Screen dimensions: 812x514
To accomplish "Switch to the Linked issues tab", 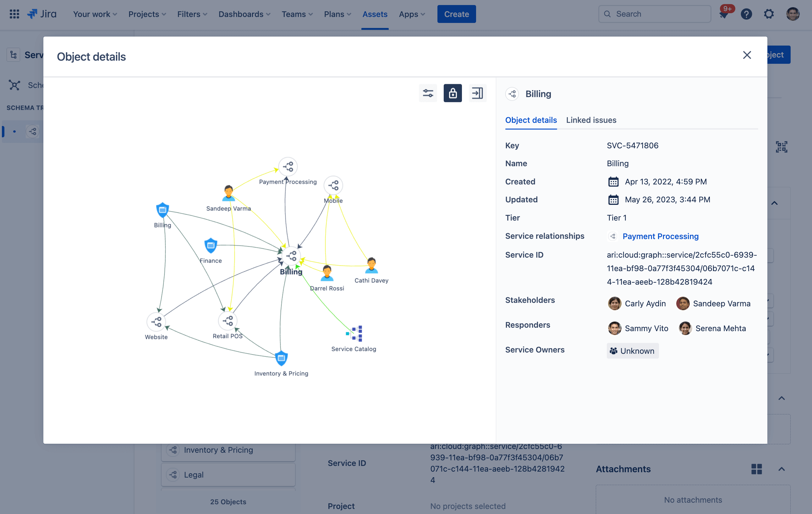I will (x=591, y=119).
